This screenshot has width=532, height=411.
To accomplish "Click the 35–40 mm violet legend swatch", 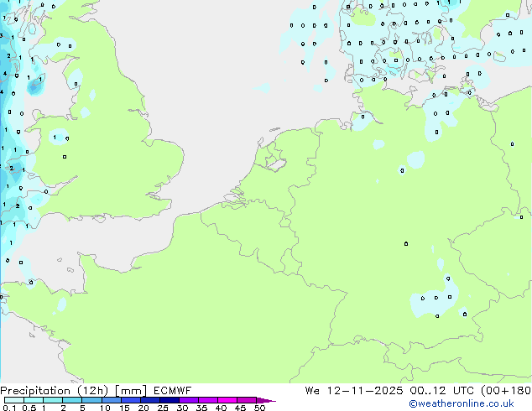I will pyautogui.click(x=208, y=400).
